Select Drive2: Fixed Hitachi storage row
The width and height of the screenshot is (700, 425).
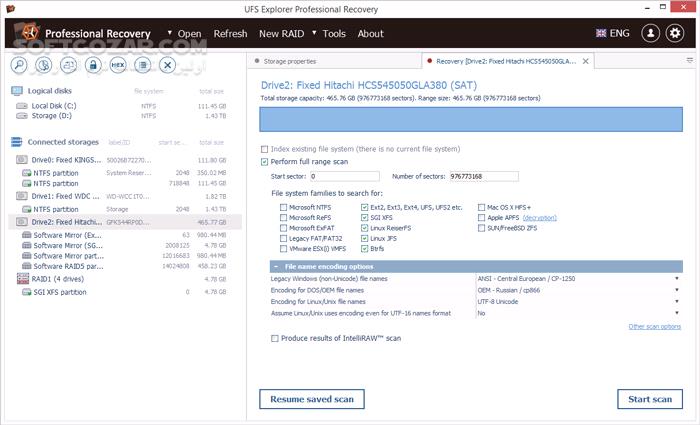coord(125,222)
